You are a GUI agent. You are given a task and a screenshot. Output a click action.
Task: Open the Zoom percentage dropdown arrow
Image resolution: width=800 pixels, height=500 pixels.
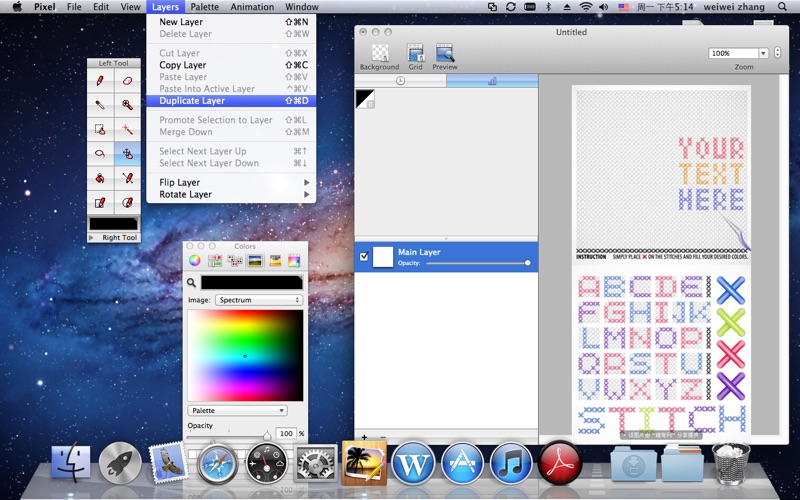tap(763, 53)
